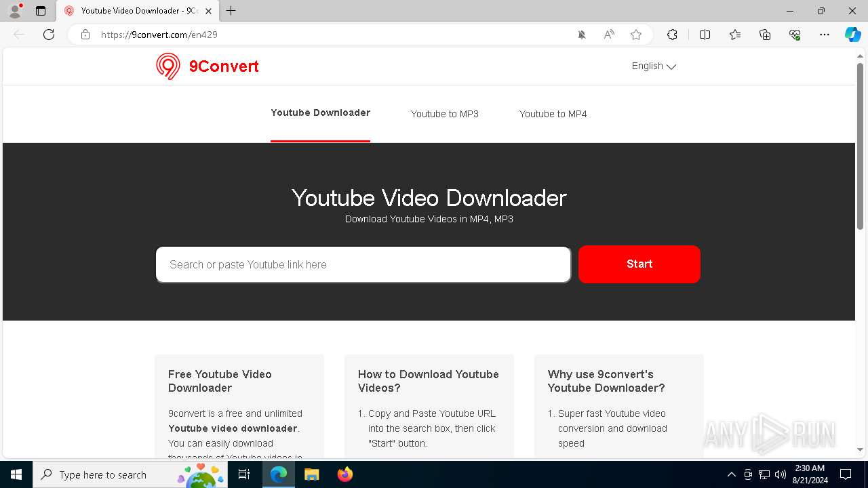Open the network status tray icon
This screenshot has height=488, width=868.
pos(764,474)
